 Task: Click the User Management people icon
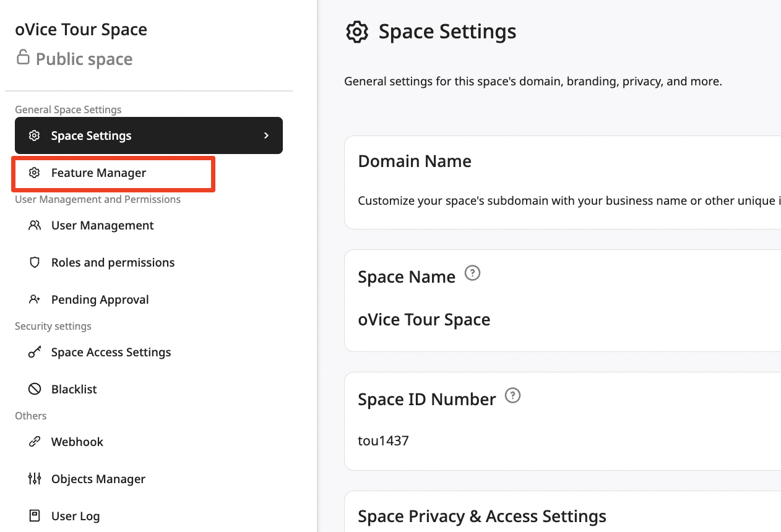point(35,225)
